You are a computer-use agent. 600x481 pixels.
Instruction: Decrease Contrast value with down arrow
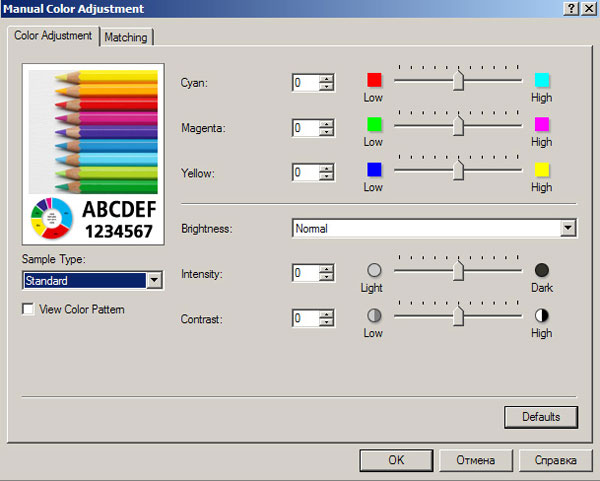coord(326,322)
